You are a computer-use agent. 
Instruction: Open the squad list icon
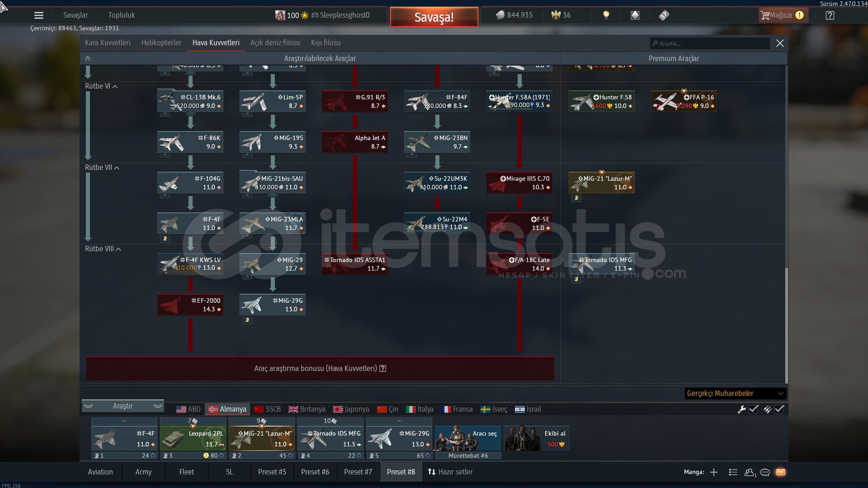click(733, 472)
